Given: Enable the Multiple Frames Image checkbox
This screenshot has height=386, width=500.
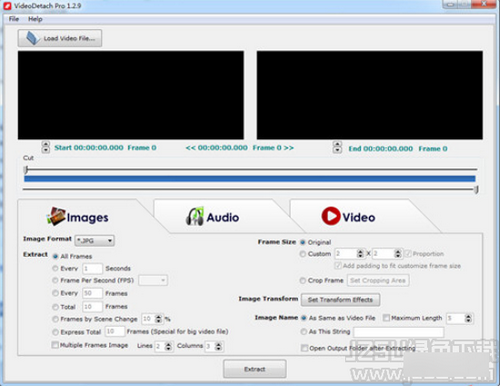Looking at the screenshot, I should pos(55,345).
